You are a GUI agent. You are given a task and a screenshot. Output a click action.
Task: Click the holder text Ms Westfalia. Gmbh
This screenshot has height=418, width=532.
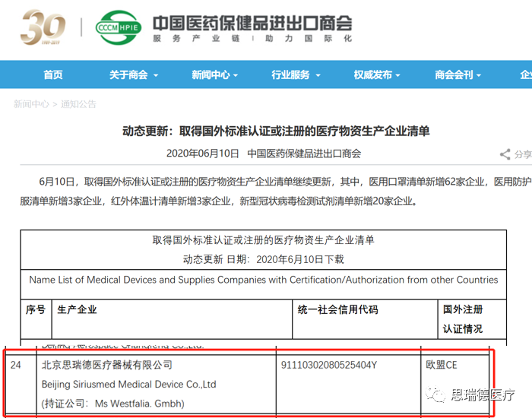[x=139, y=404]
